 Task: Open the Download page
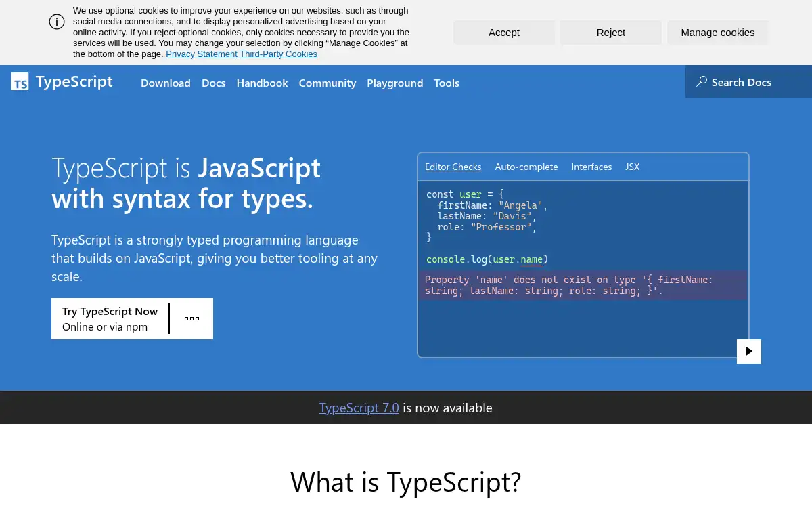coord(166,83)
